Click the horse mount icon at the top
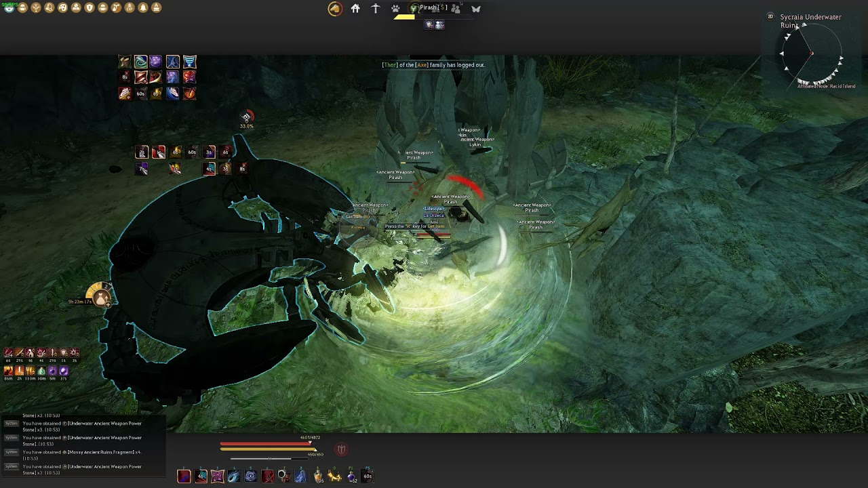The image size is (868, 488). [335, 9]
